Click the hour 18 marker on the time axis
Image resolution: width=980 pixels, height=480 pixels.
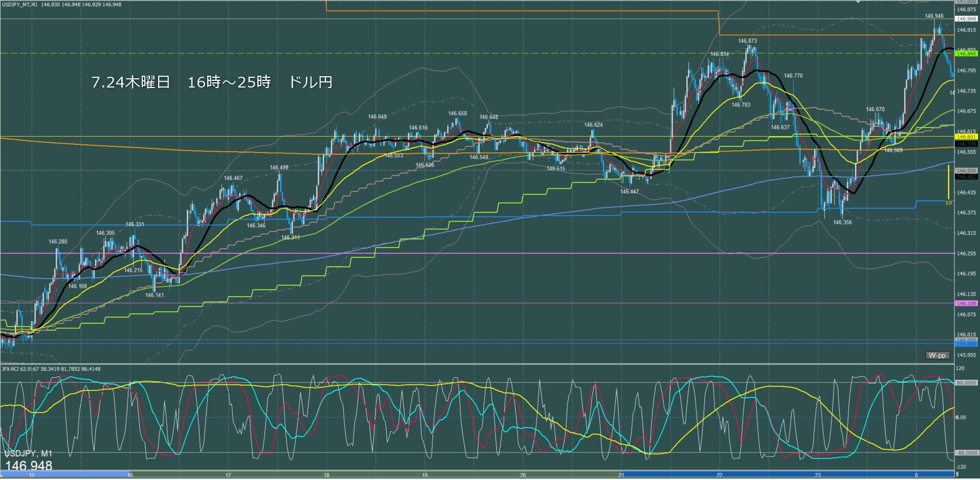point(326,475)
